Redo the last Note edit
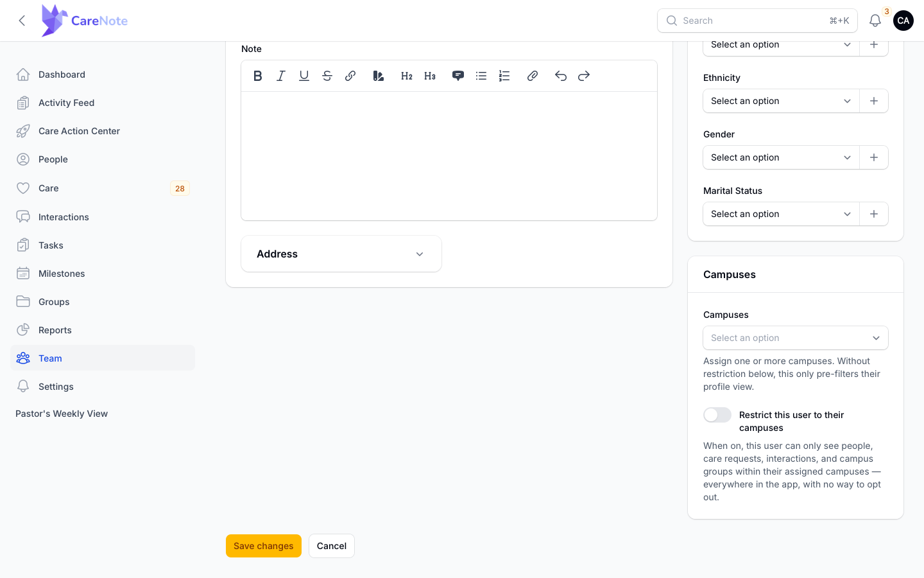This screenshot has width=924, height=578. (584, 76)
